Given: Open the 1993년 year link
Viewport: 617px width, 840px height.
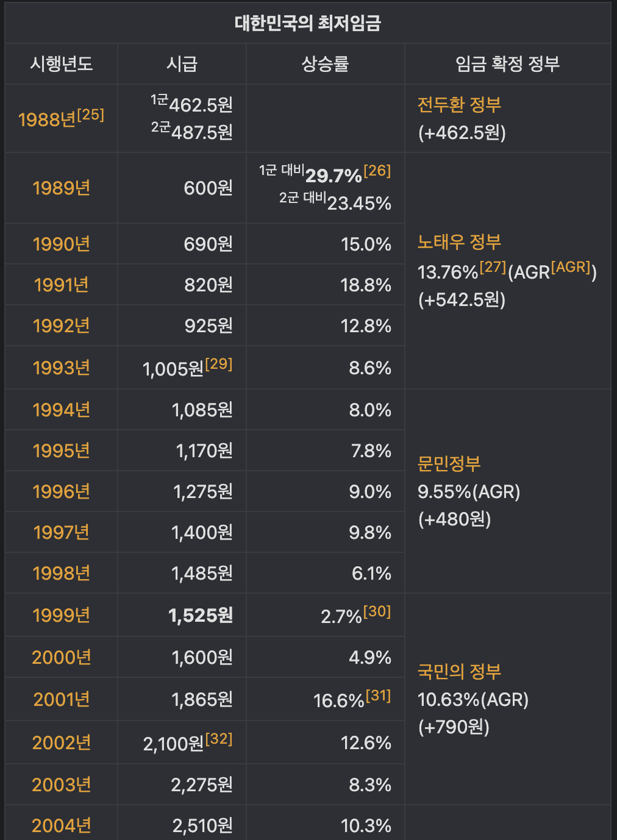Looking at the screenshot, I should [62, 368].
